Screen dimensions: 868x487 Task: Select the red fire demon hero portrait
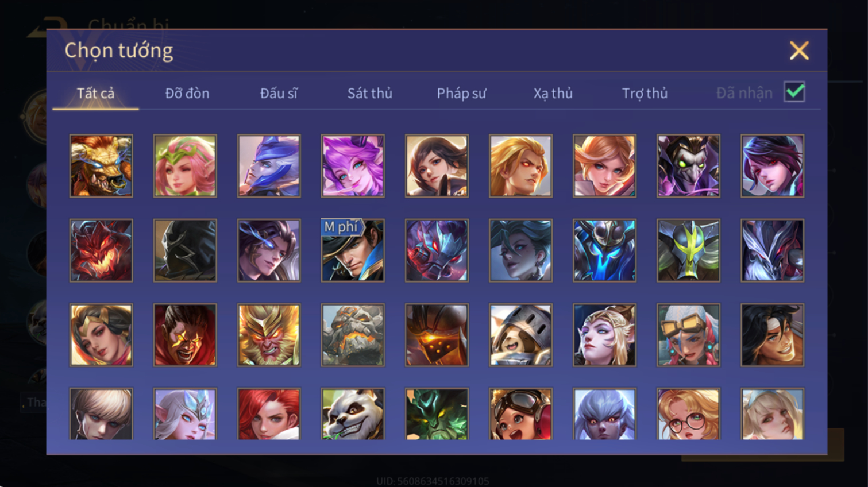point(101,250)
